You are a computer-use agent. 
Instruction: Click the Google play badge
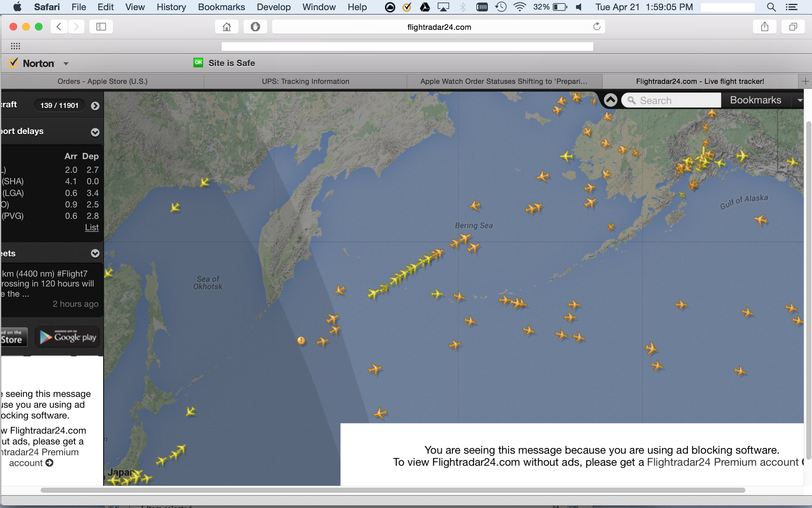click(68, 337)
